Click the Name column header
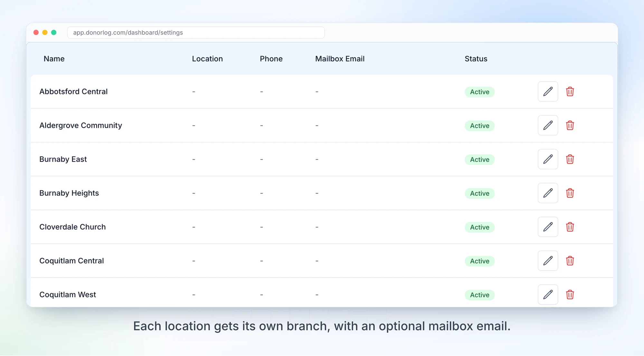The width and height of the screenshot is (644, 356). pos(54,59)
